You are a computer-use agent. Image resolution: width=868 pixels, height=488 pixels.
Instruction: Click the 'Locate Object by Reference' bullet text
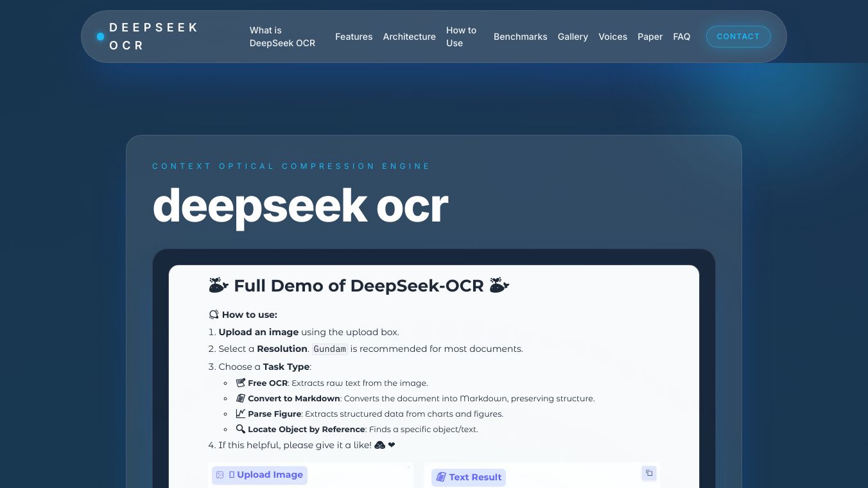(363, 429)
